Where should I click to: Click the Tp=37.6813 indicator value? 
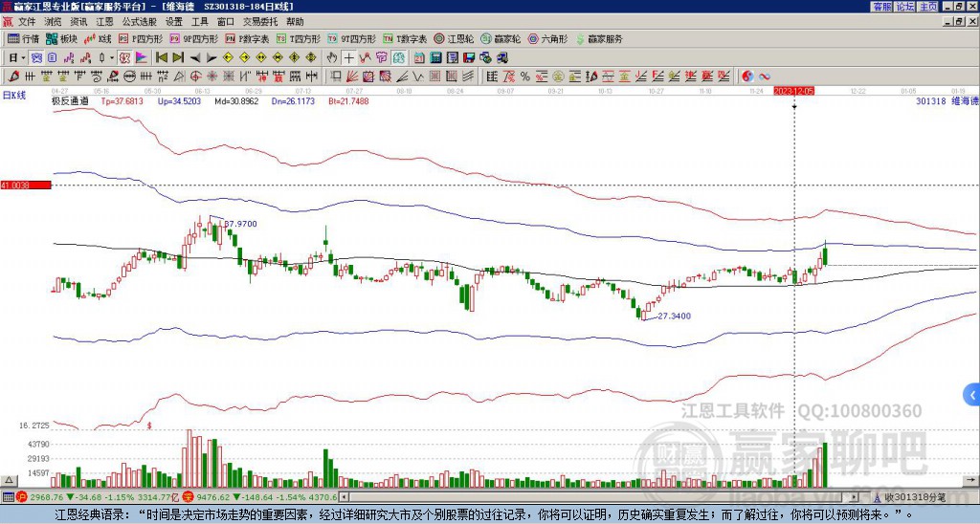[122, 100]
